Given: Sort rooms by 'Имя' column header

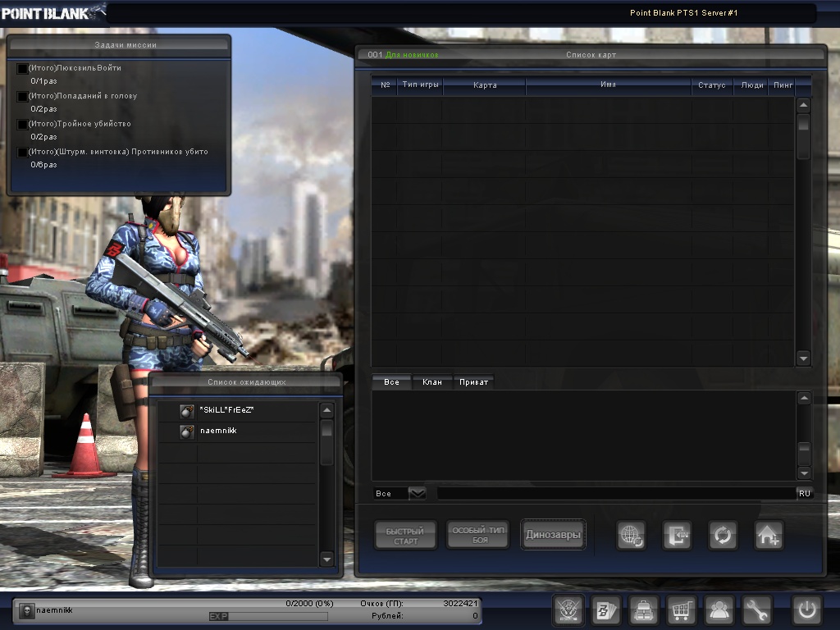Looking at the screenshot, I should 608,85.
